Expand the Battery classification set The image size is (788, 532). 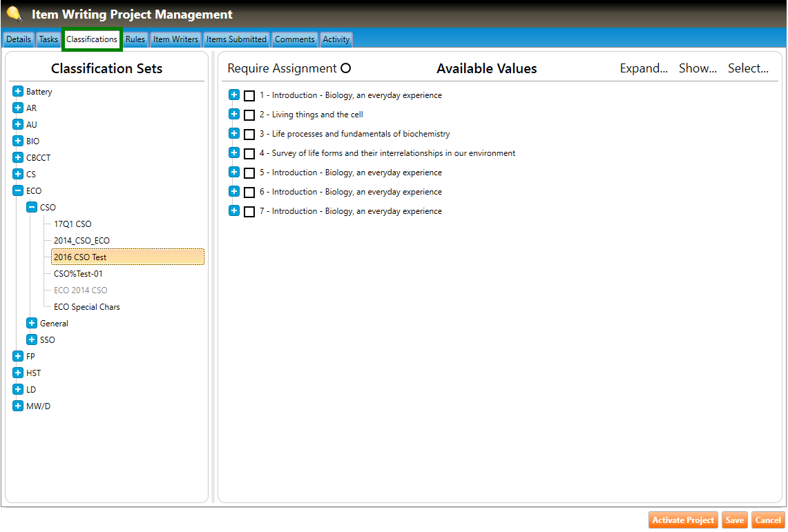pyautogui.click(x=18, y=92)
